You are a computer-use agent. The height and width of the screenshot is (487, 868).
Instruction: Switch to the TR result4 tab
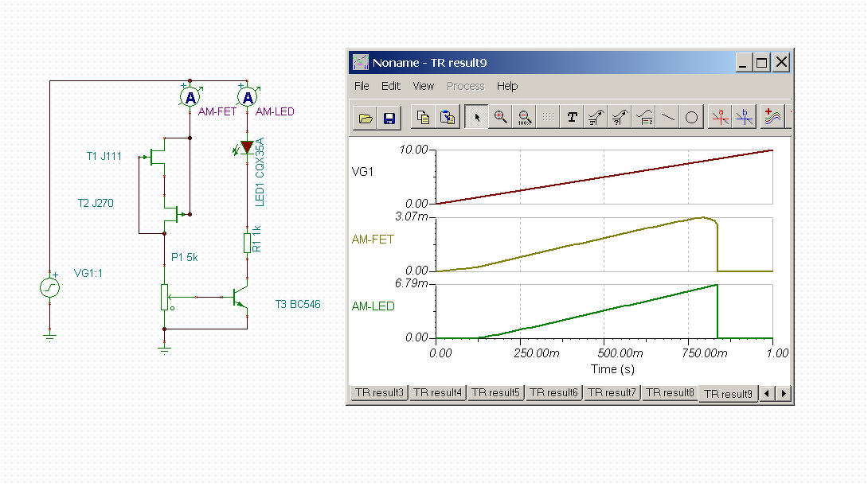pyautogui.click(x=437, y=393)
